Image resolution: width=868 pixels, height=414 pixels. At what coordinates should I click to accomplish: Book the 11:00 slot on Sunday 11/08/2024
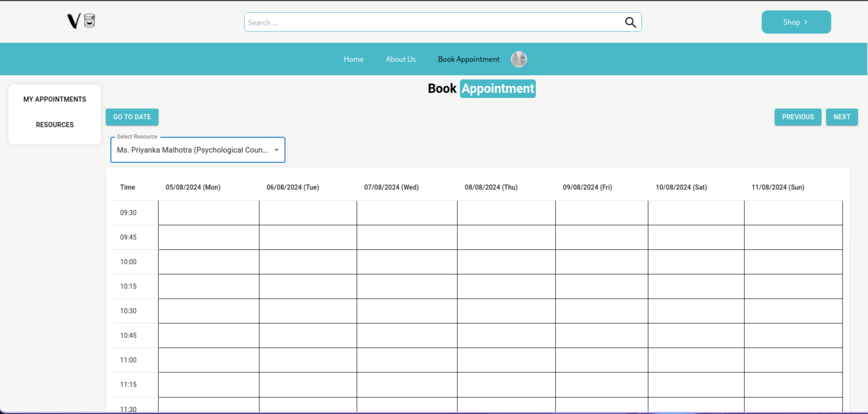793,360
